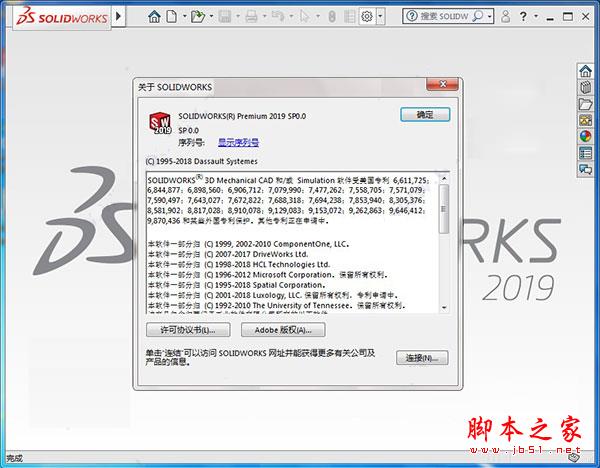
Task: Click the Open file folder icon
Action: (x=198, y=16)
